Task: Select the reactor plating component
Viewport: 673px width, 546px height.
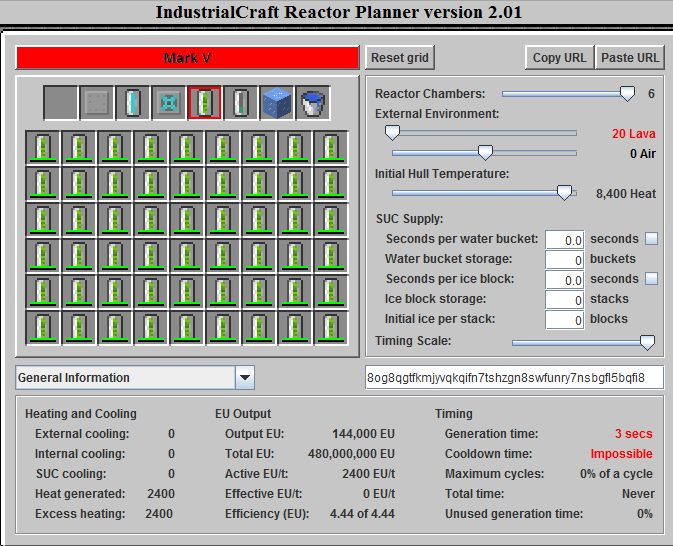Action: [96, 103]
